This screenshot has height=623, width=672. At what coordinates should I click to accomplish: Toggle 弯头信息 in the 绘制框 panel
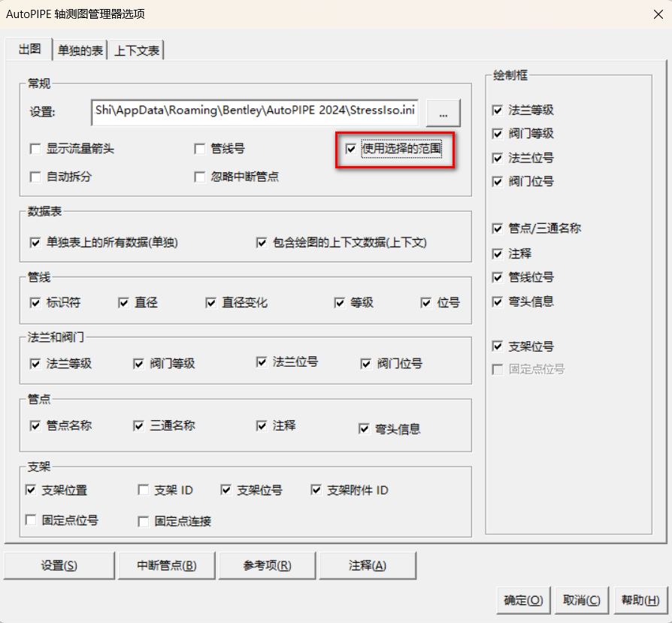coord(497,302)
